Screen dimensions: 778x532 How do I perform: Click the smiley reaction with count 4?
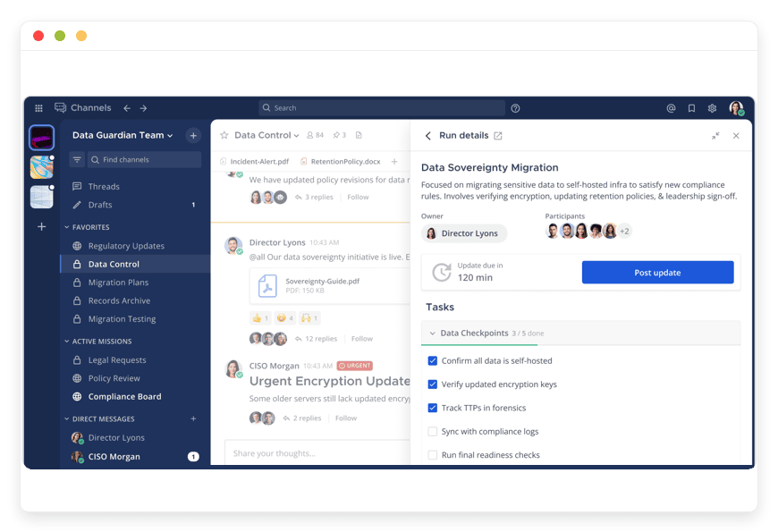[x=284, y=318]
